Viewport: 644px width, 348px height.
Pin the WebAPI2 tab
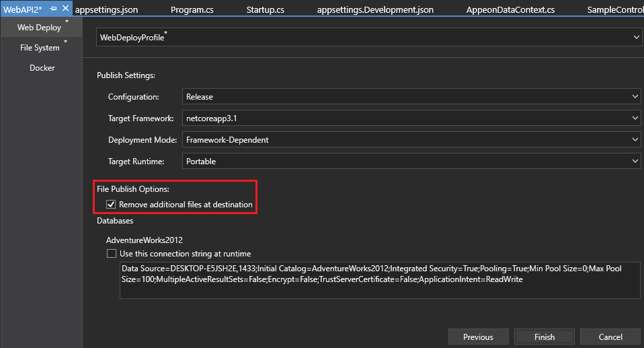coord(54,9)
